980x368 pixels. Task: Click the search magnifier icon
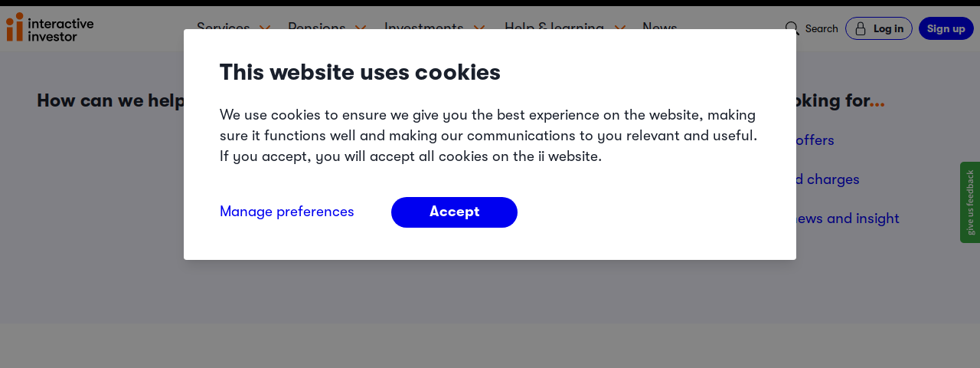pyautogui.click(x=792, y=29)
